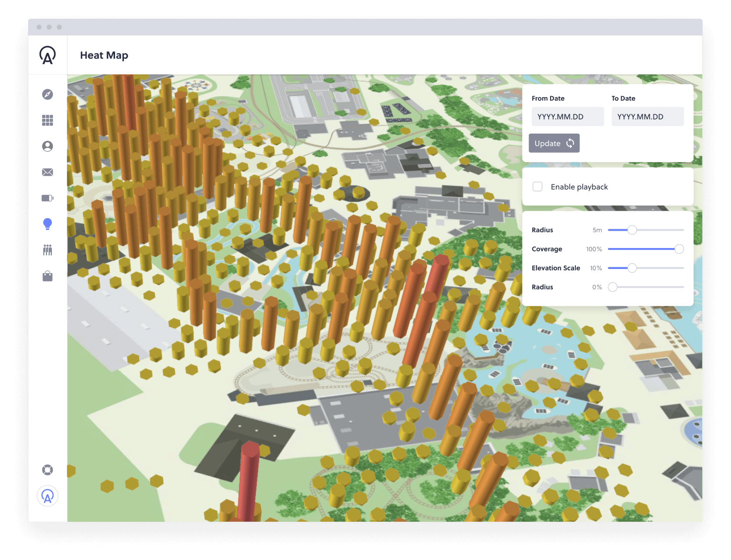Image resolution: width=731 pixels, height=560 pixels.
Task: Click the From Date input field
Action: pyautogui.click(x=567, y=116)
